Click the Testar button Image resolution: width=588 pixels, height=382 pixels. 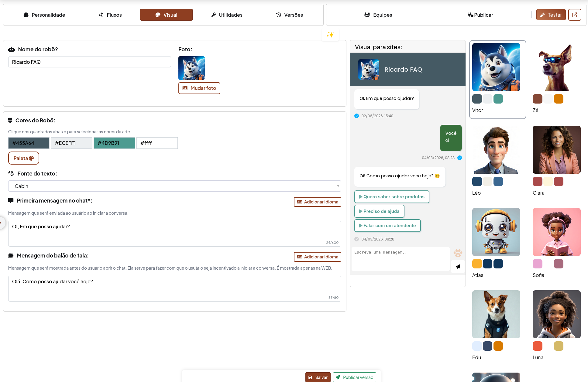(551, 15)
